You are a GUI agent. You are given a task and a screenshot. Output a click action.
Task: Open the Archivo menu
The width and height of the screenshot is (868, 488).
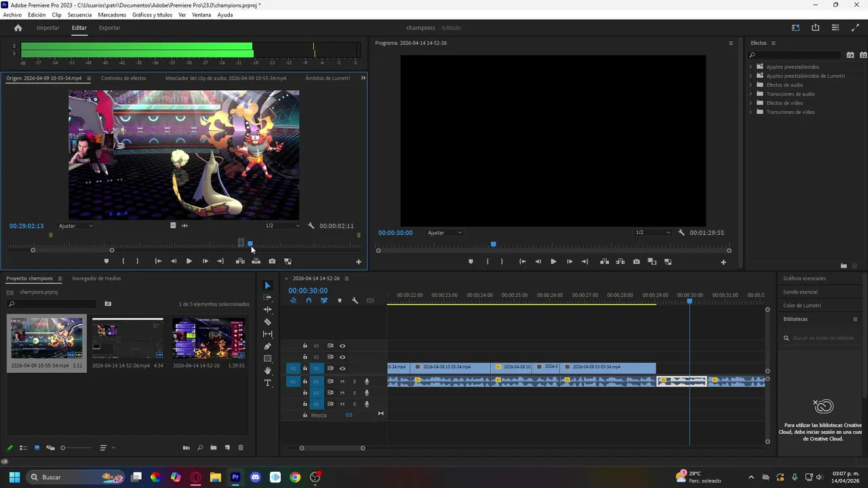click(12, 15)
